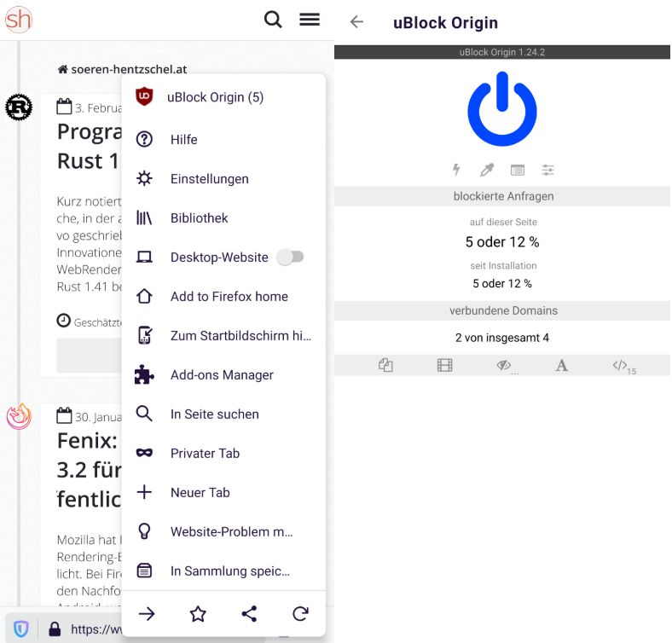Open the uBlock logger icon
The image size is (672, 643).
coord(518,171)
